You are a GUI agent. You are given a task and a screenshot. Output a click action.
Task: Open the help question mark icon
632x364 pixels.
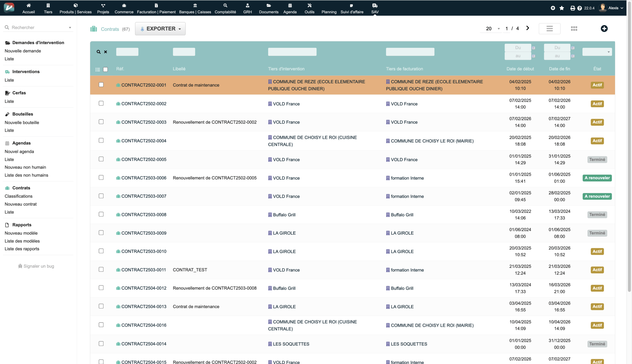(579, 8)
